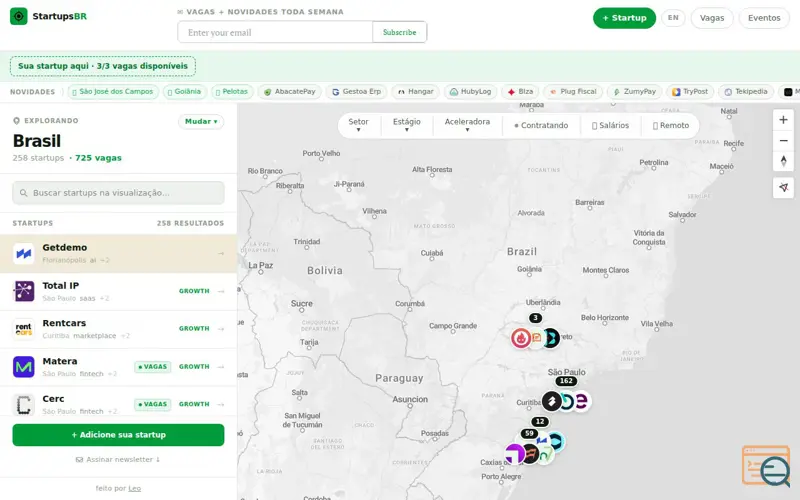Select the Pelotas chip

click(x=232, y=92)
